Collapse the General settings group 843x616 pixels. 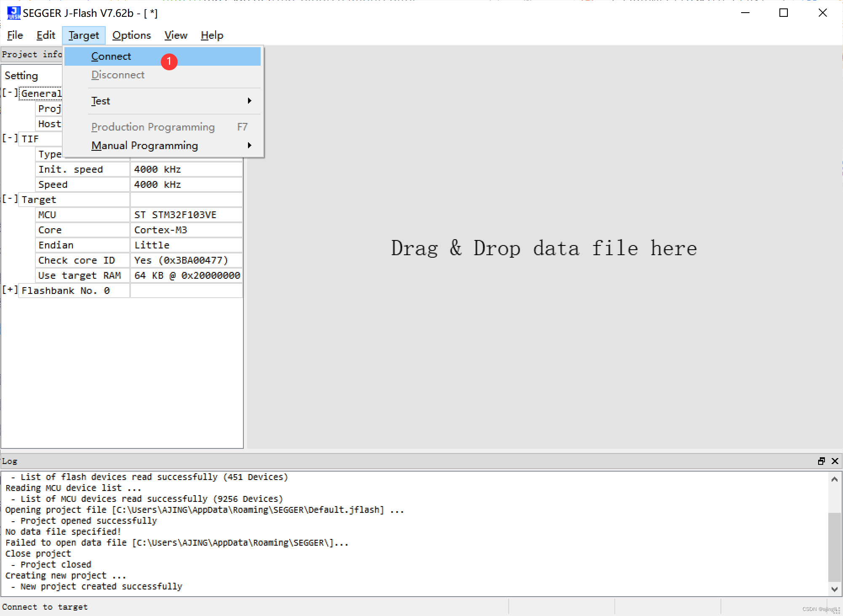coord(10,93)
